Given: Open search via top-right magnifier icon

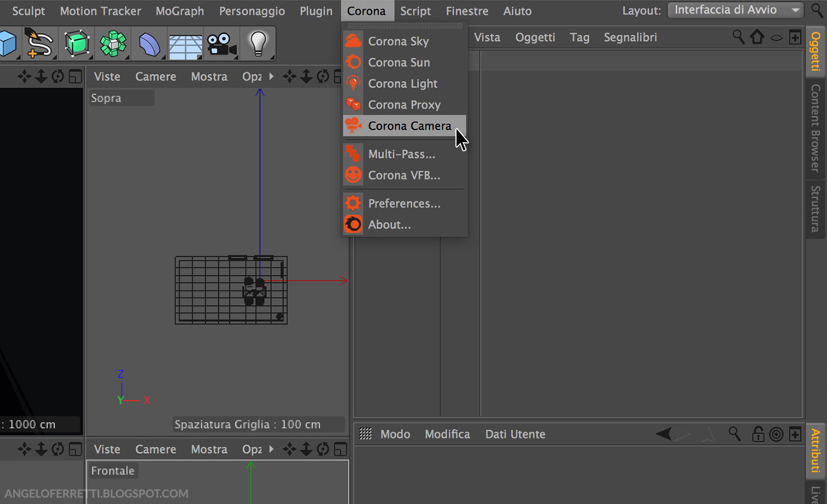Looking at the screenshot, I should [817, 10].
